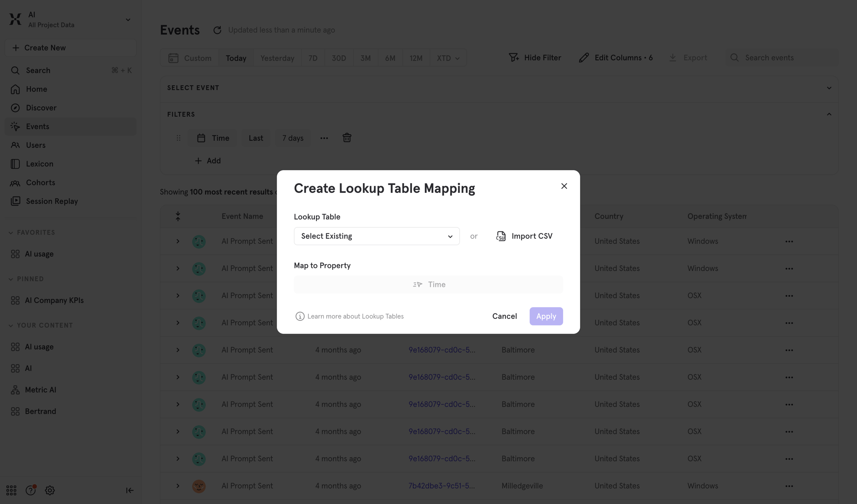Click Create New button in sidebar
Screen dimensions: 857x504
[70, 47]
